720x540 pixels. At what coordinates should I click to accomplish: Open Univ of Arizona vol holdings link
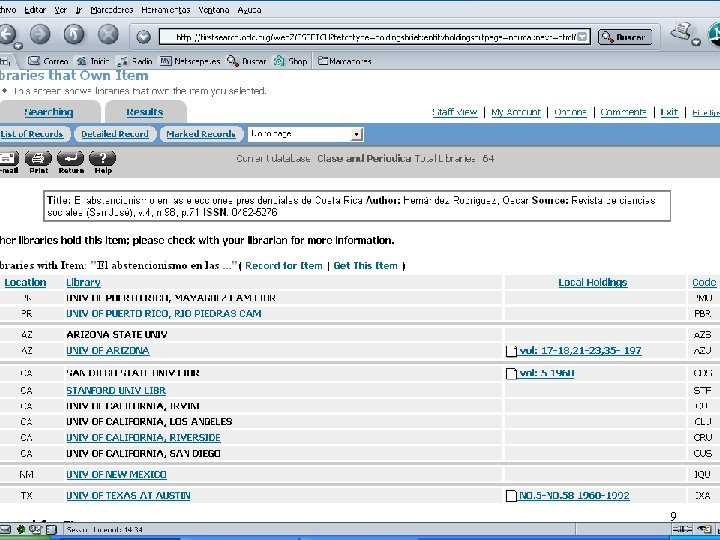coord(580,351)
